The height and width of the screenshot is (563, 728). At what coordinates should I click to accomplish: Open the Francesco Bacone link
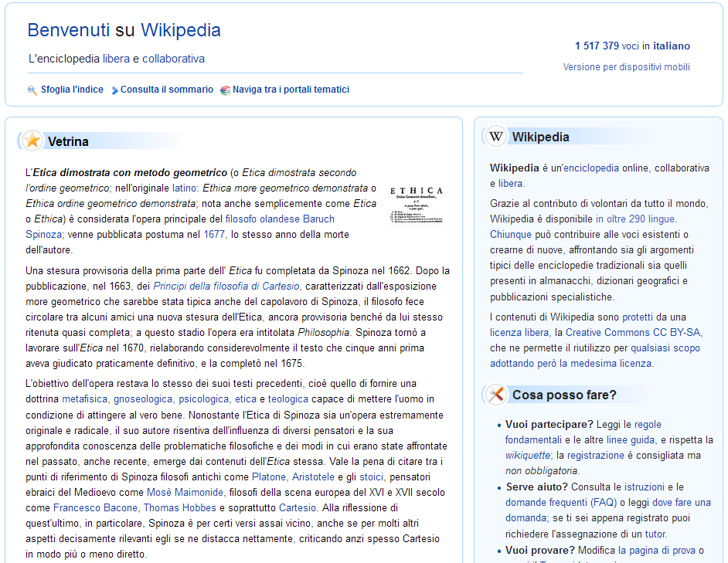[95, 507]
